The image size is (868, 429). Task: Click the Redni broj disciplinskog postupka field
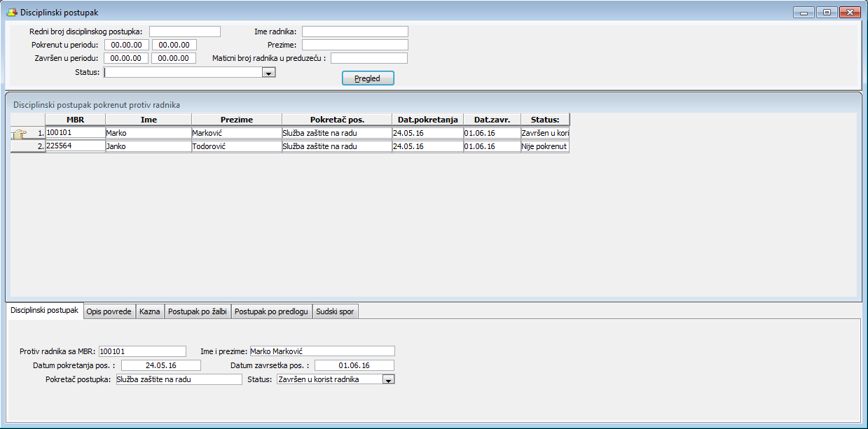pos(184,31)
